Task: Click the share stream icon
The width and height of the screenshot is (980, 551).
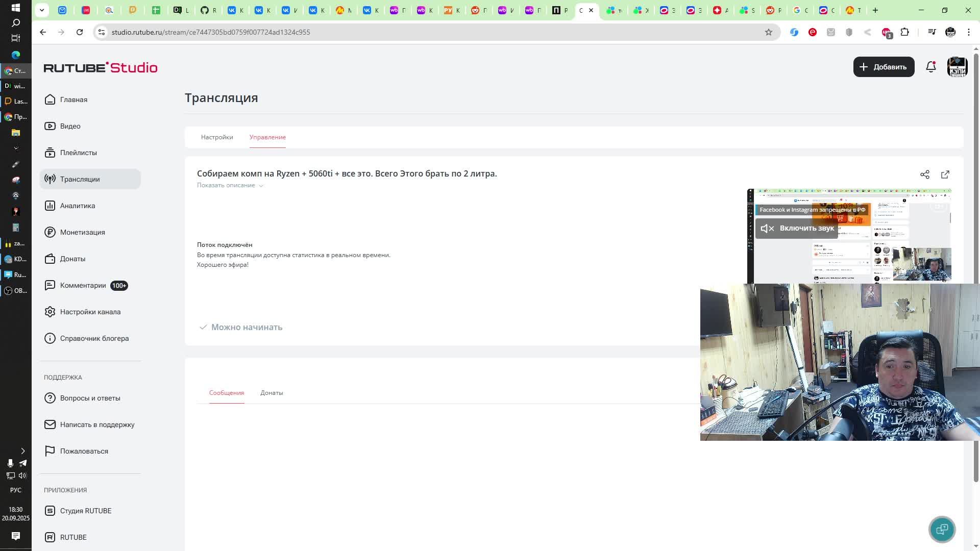Action: [924, 174]
